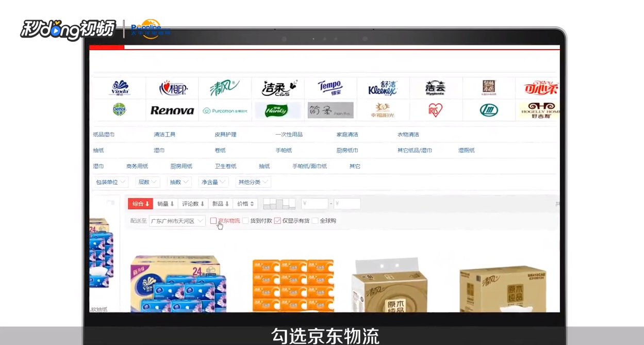The height and width of the screenshot is (345, 644).
Task: Click the minimum price input field
Action: 315,204
